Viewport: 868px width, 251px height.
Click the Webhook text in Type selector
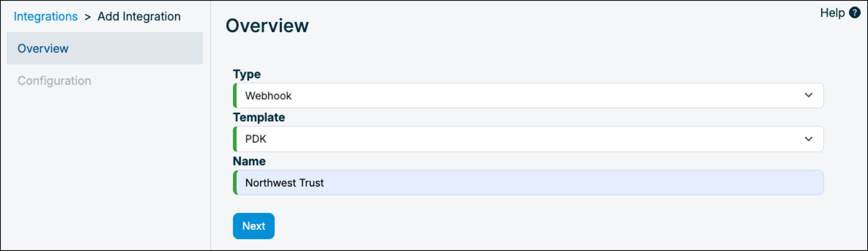coord(268,96)
